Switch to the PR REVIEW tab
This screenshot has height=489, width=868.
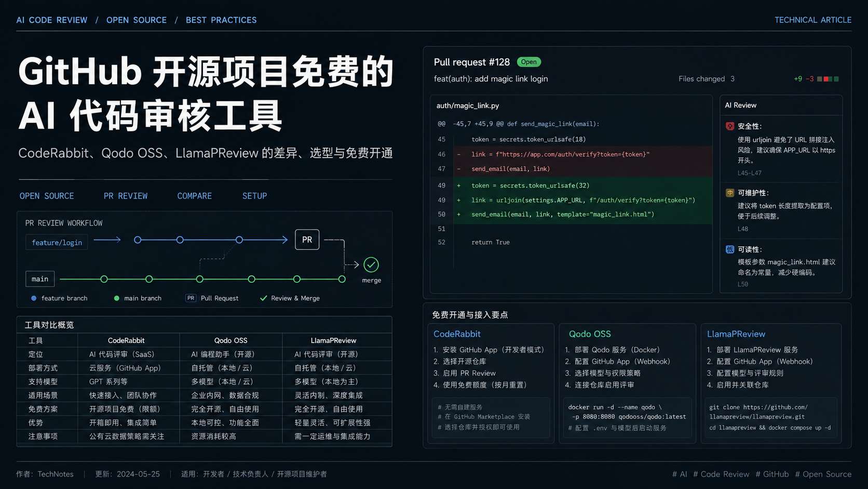[x=126, y=196]
